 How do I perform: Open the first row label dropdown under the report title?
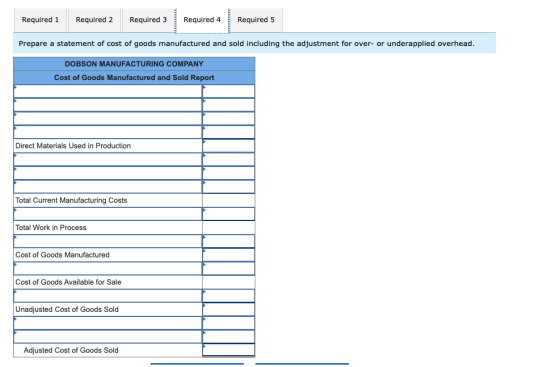tap(108, 91)
